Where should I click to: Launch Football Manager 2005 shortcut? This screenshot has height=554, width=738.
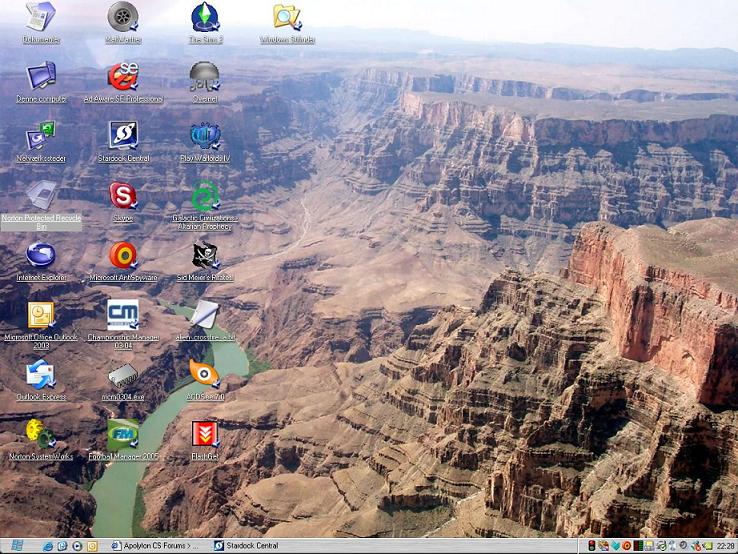123,434
